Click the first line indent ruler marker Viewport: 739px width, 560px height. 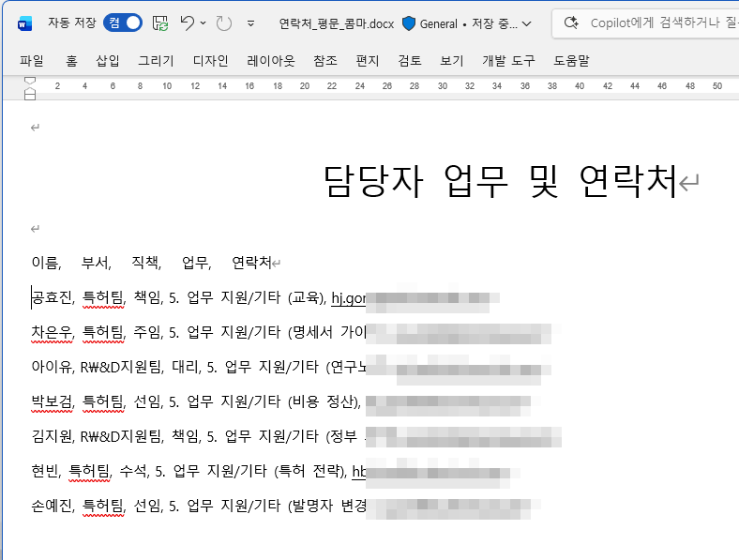(30, 81)
